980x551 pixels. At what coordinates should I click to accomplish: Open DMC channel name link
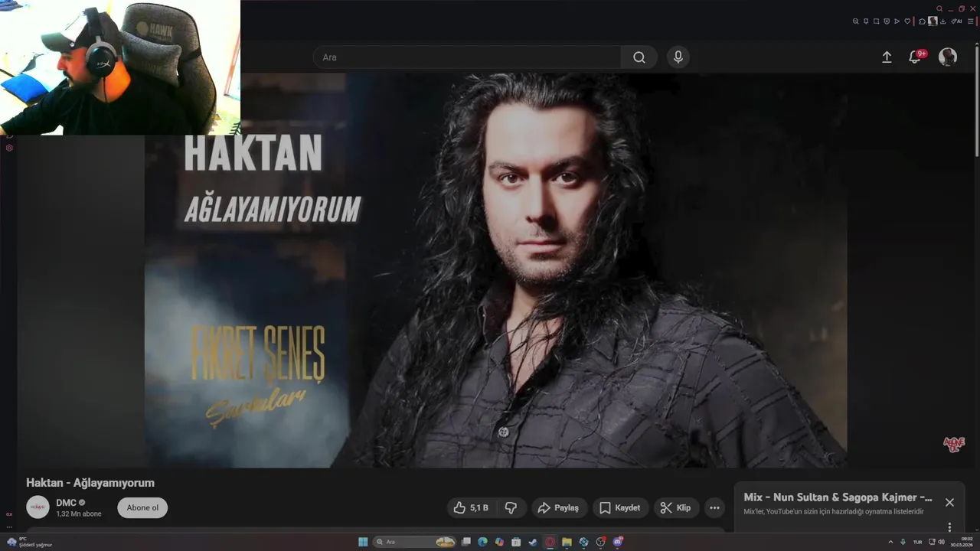pos(66,503)
